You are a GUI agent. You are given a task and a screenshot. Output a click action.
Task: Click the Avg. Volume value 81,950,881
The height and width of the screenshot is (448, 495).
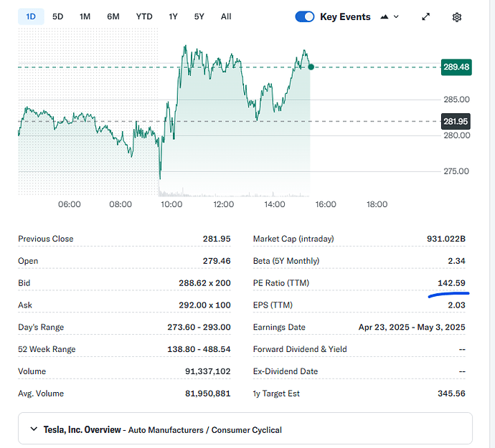tap(208, 394)
